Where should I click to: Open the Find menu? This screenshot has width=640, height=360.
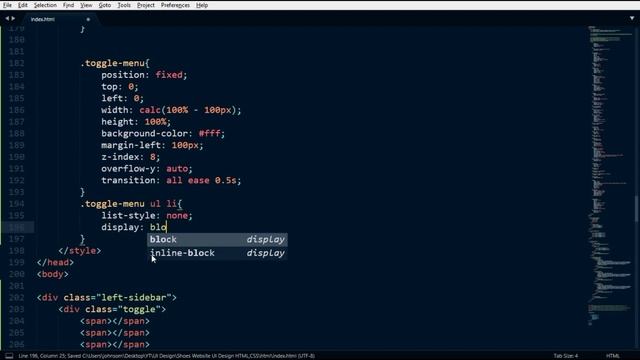tap(68, 5)
